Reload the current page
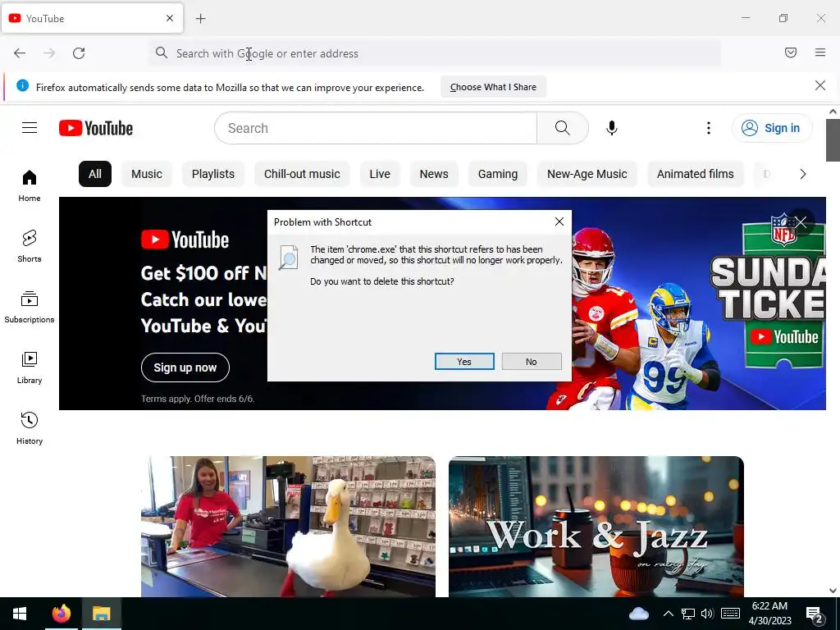Screen dimensions: 840x630 (79, 53)
